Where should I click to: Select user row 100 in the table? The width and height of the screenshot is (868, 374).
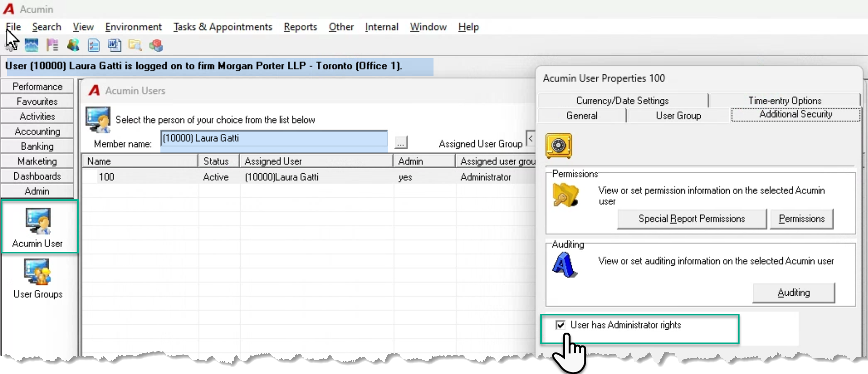[309, 177]
